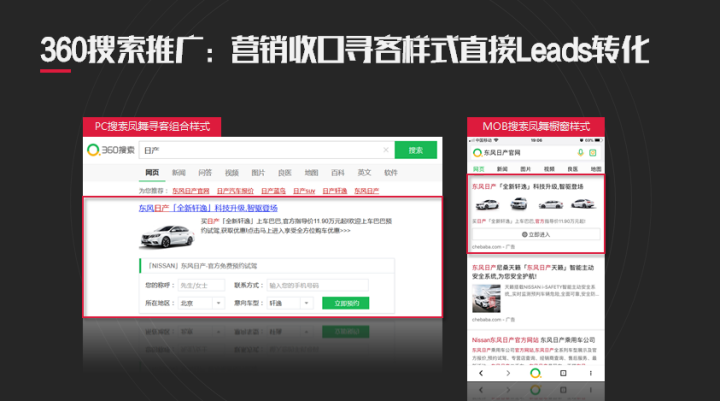Switch to the 新闻 tab in PC search
720x401 pixels.
click(179, 173)
